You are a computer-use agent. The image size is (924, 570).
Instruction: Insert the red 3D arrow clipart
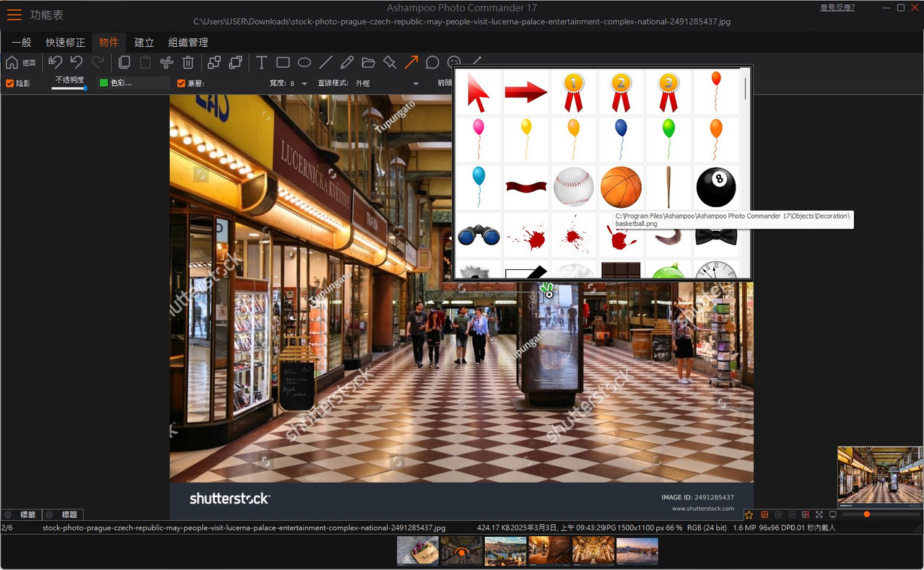[526, 92]
